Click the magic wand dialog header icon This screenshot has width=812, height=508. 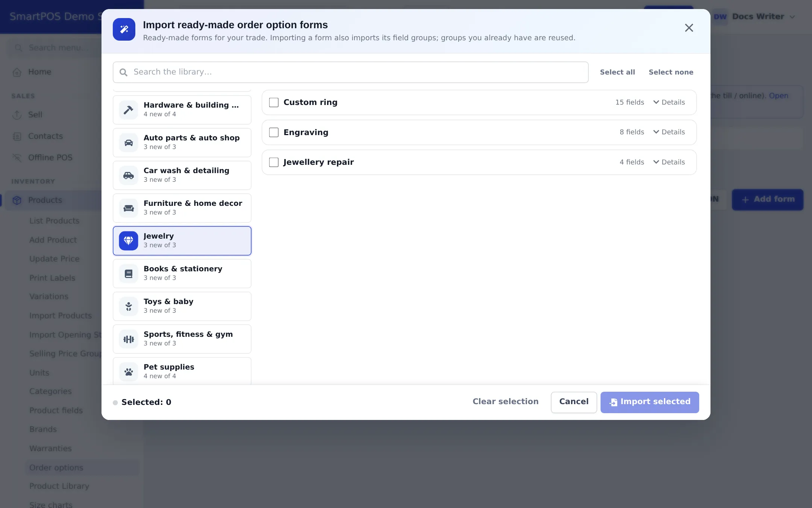[124, 29]
